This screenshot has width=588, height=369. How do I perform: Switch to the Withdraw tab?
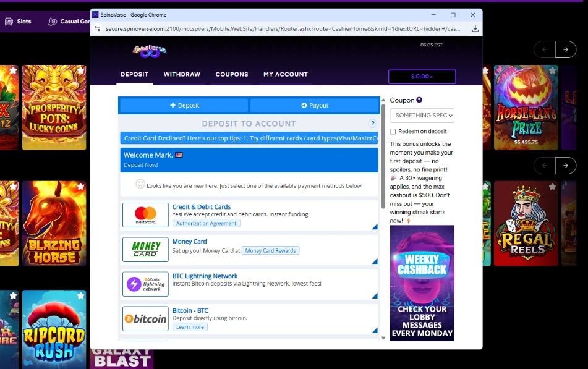click(x=182, y=74)
